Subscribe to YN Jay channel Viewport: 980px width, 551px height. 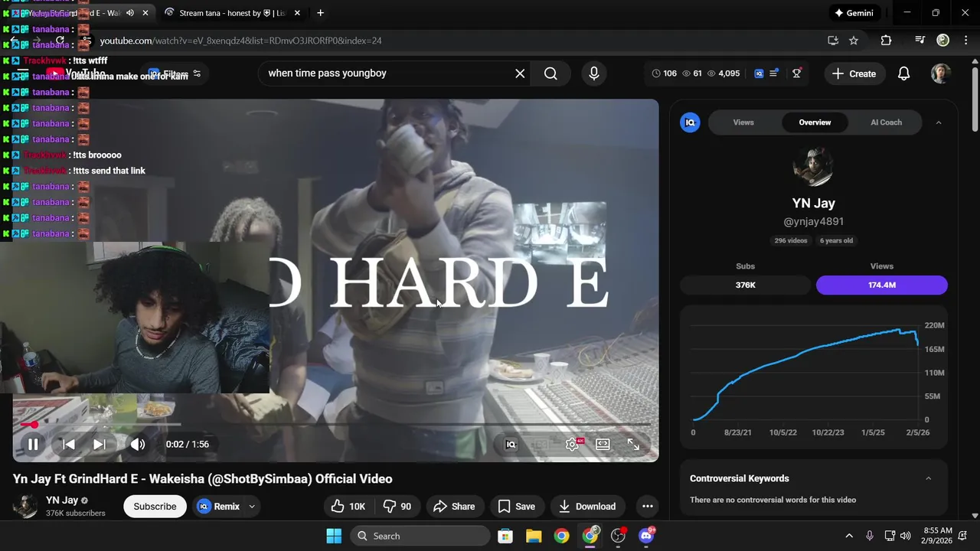tap(155, 507)
